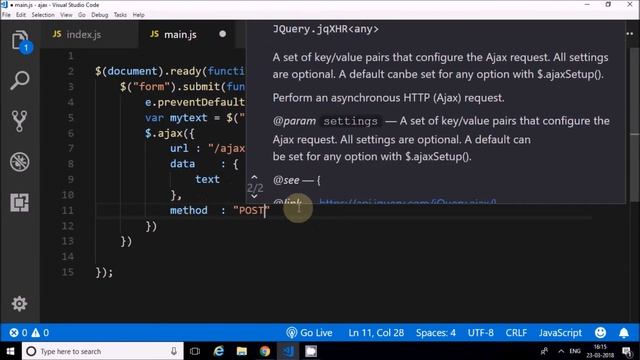Open the Tasks menu
Image resolution: width=640 pixels, height=360 pixels.
coord(120,15)
